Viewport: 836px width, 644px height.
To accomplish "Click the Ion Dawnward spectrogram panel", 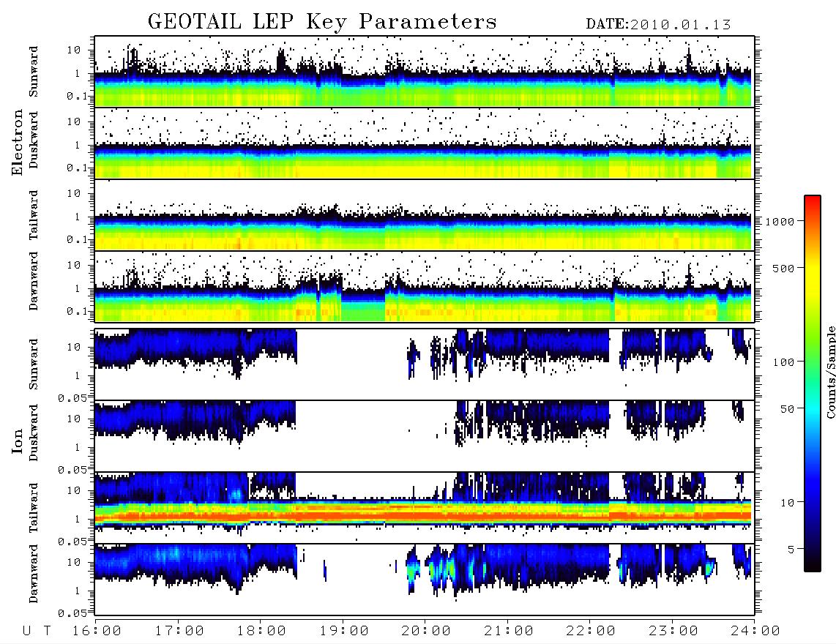I will [x=425, y=580].
